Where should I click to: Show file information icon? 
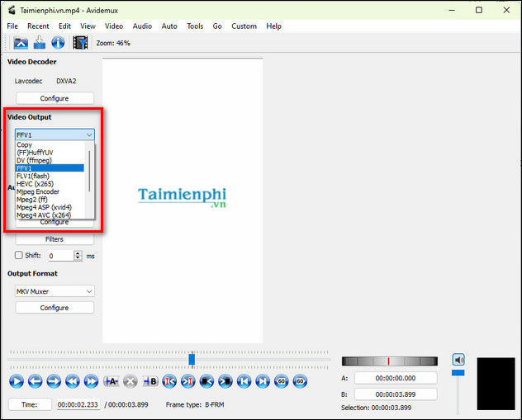click(58, 43)
